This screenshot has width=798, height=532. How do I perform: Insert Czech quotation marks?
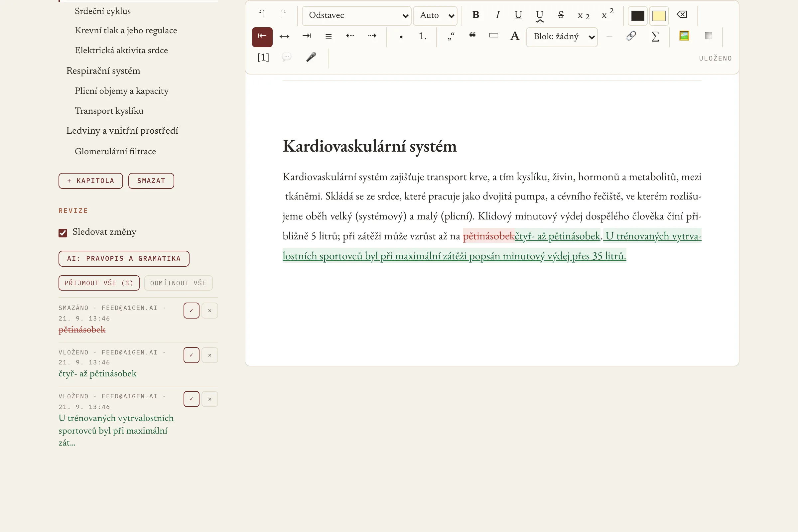tap(451, 37)
